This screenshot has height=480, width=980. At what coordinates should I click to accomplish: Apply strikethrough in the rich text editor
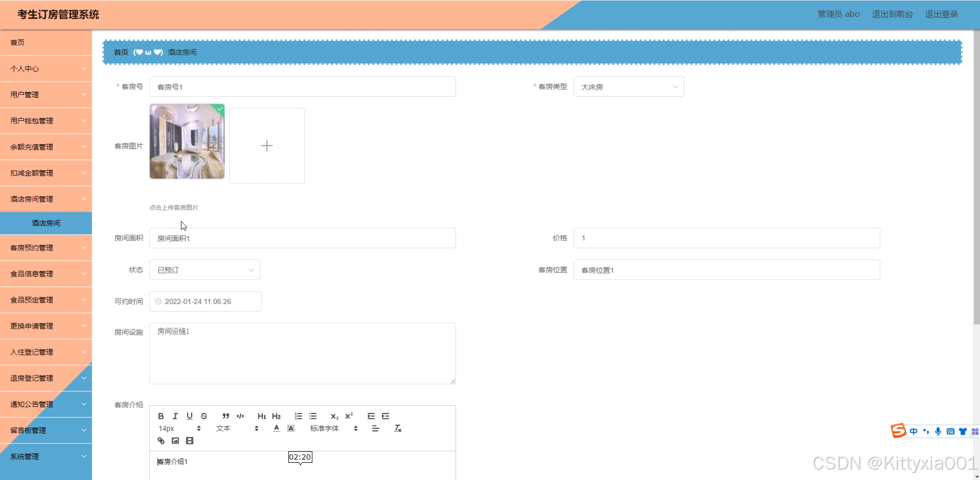coord(204,416)
